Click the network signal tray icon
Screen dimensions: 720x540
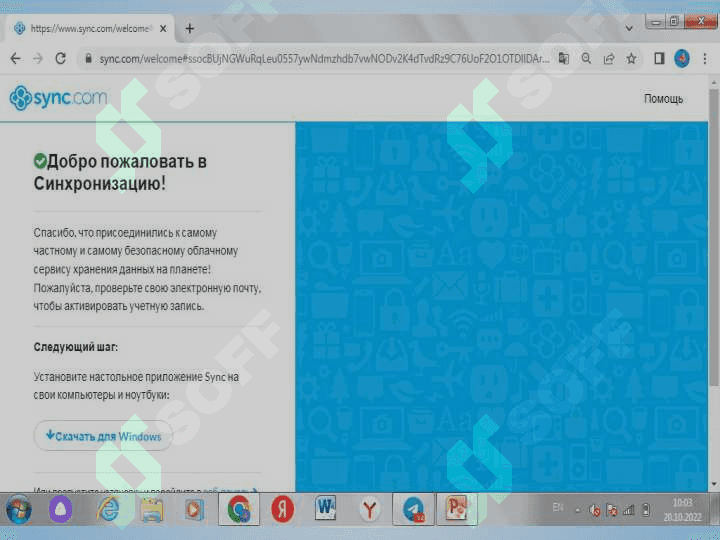point(629,510)
